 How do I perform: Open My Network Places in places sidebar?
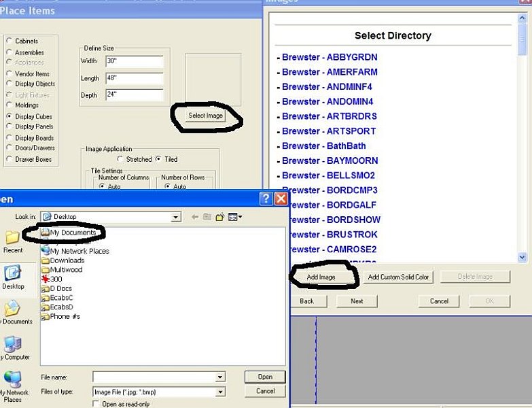click(13, 386)
